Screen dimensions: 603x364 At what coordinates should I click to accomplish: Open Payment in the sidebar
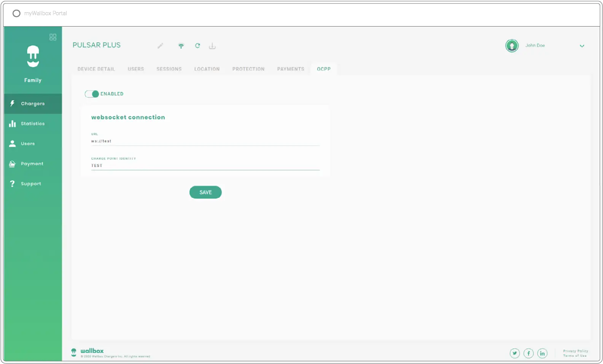pos(33,164)
